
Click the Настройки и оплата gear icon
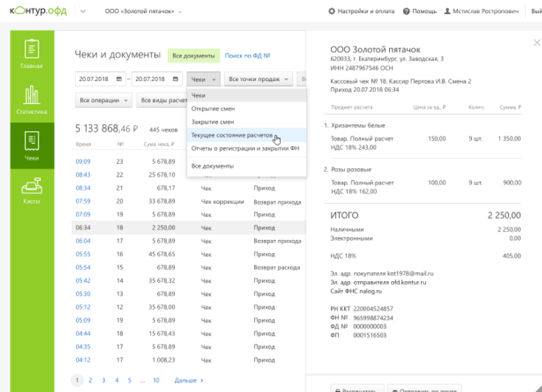pos(332,12)
